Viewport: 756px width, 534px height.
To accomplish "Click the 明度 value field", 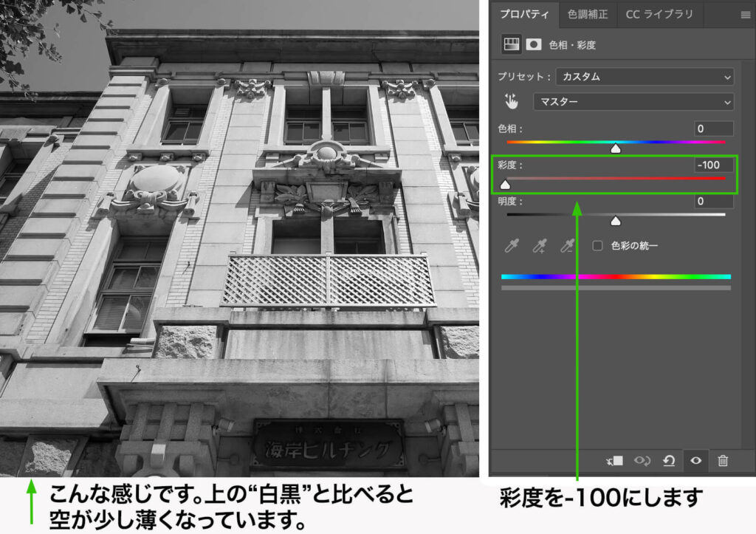I will [x=714, y=201].
